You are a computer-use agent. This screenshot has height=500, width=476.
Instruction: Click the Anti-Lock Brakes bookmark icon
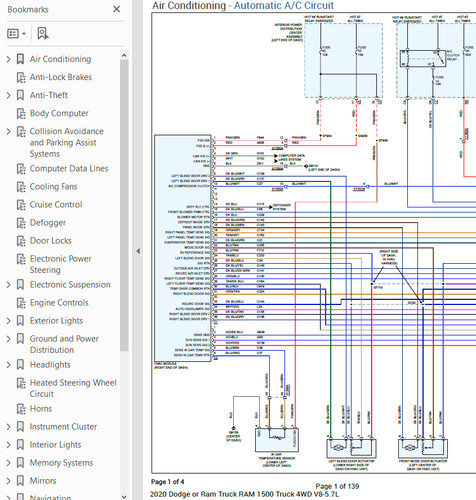(x=21, y=77)
